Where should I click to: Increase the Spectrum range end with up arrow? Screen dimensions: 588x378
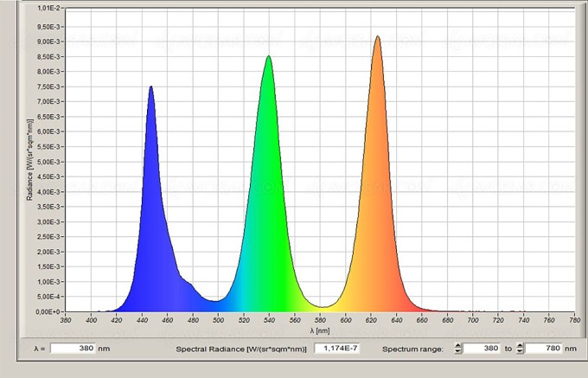[x=520, y=345]
